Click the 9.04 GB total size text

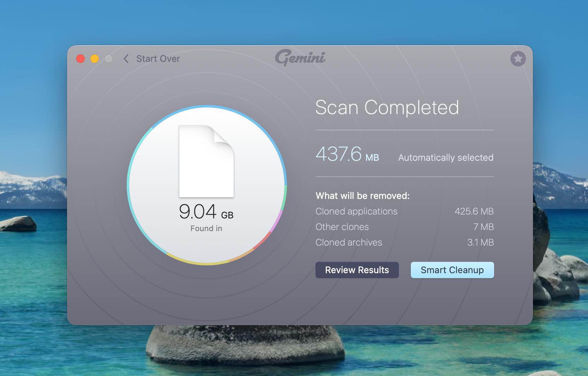(x=206, y=212)
